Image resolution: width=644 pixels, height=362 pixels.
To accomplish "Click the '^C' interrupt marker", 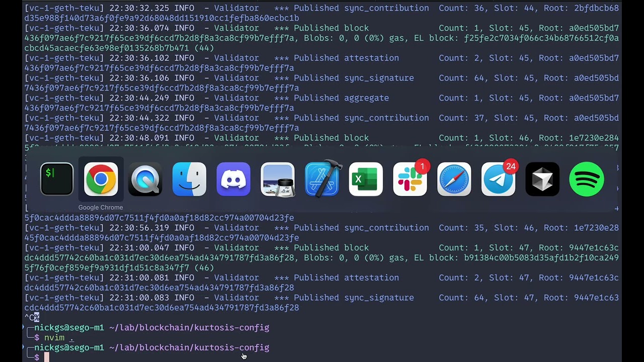I will pos(29,317).
